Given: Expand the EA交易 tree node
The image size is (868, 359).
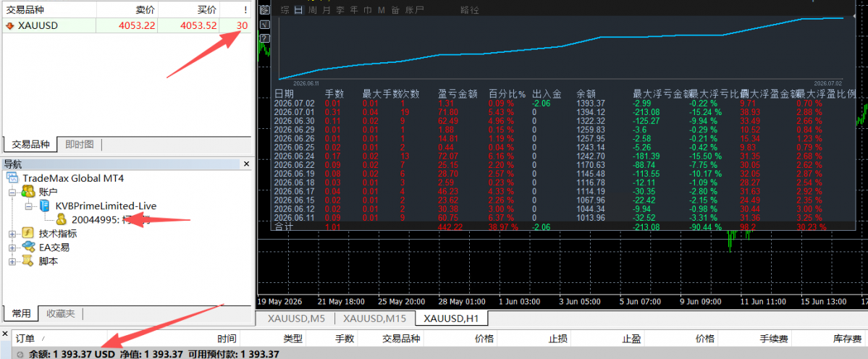Looking at the screenshot, I should [12, 248].
